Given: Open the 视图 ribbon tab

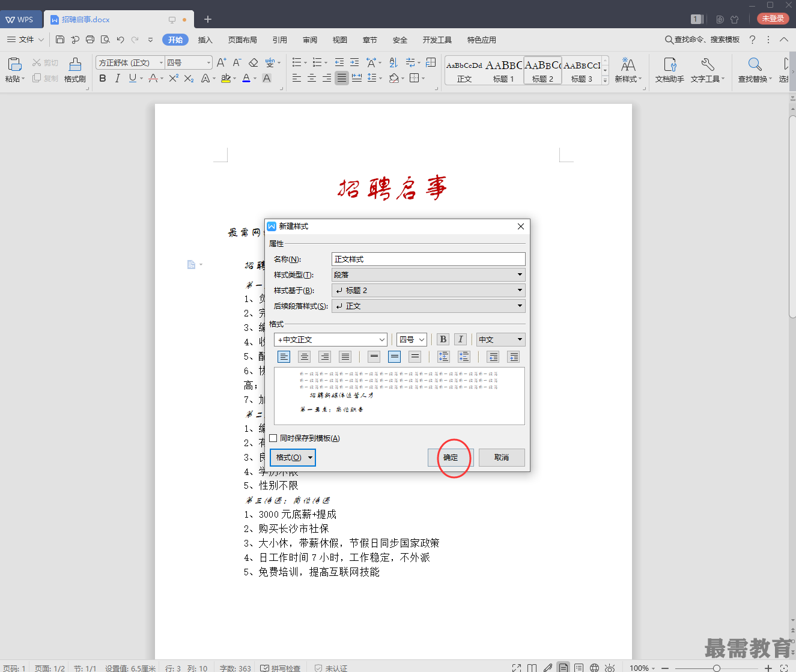Looking at the screenshot, I should pyautogui.click(x=340, y=40).
